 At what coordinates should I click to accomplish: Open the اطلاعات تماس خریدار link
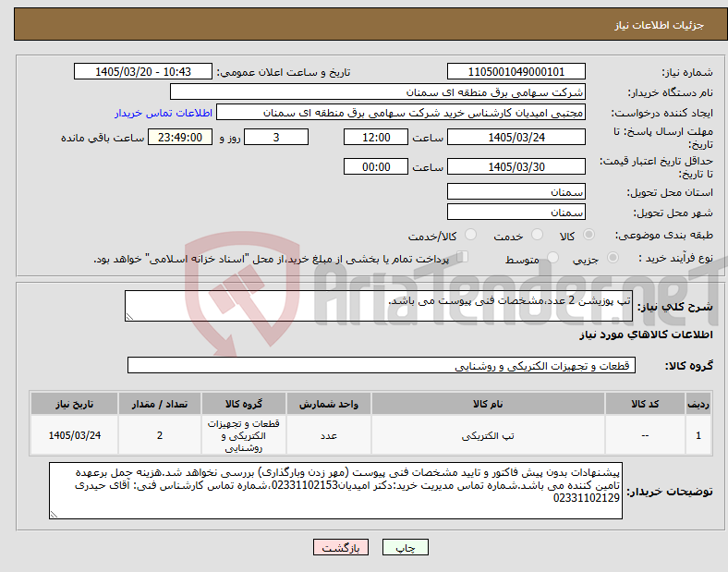tap(164, 113)
